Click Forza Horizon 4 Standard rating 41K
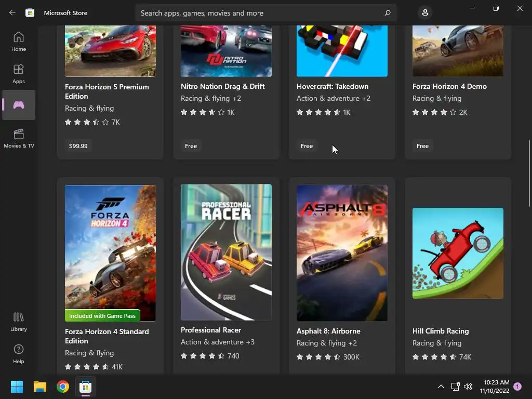 pos(94,367)
